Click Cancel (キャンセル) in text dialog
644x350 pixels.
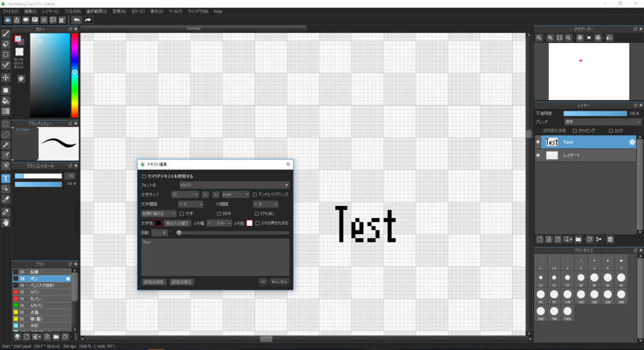[279, 282]
